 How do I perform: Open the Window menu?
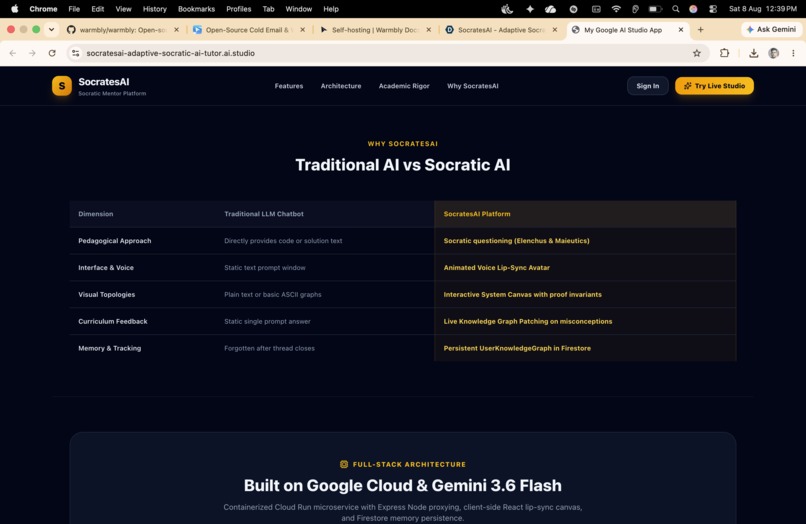299,9
